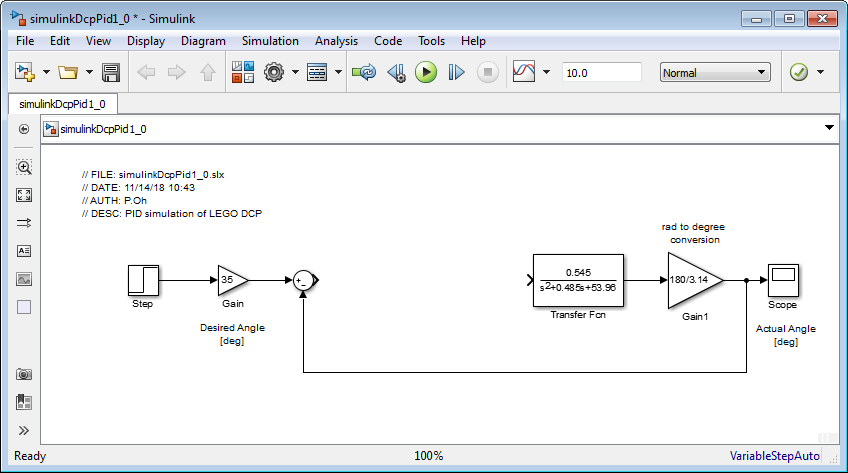This screenshot has width=848, height=473.
Task: Save the model with the floppy icon
Action: pyautogui.click(x=111, y=72)
